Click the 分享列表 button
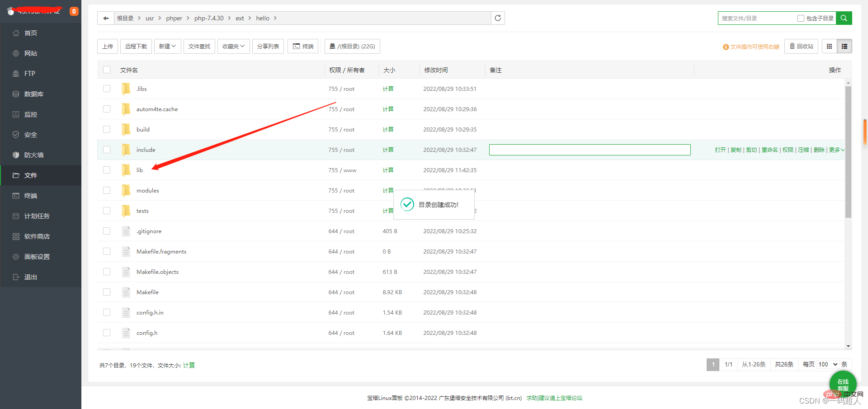868x409 pixels. click(268, 46)
